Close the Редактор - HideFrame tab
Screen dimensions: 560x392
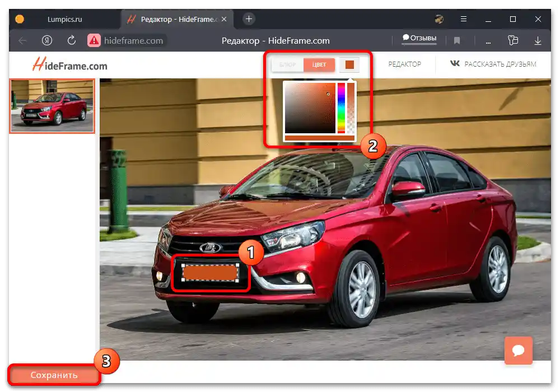coord(224,19)
